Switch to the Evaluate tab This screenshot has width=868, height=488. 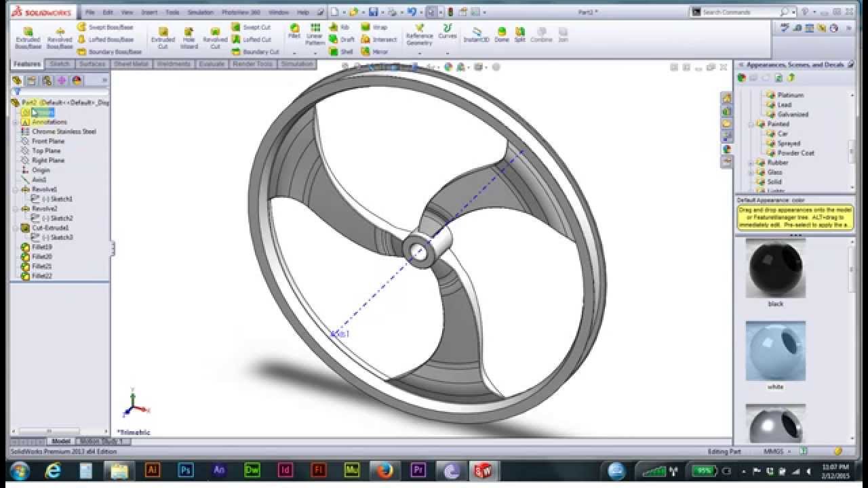coord(212,64)
